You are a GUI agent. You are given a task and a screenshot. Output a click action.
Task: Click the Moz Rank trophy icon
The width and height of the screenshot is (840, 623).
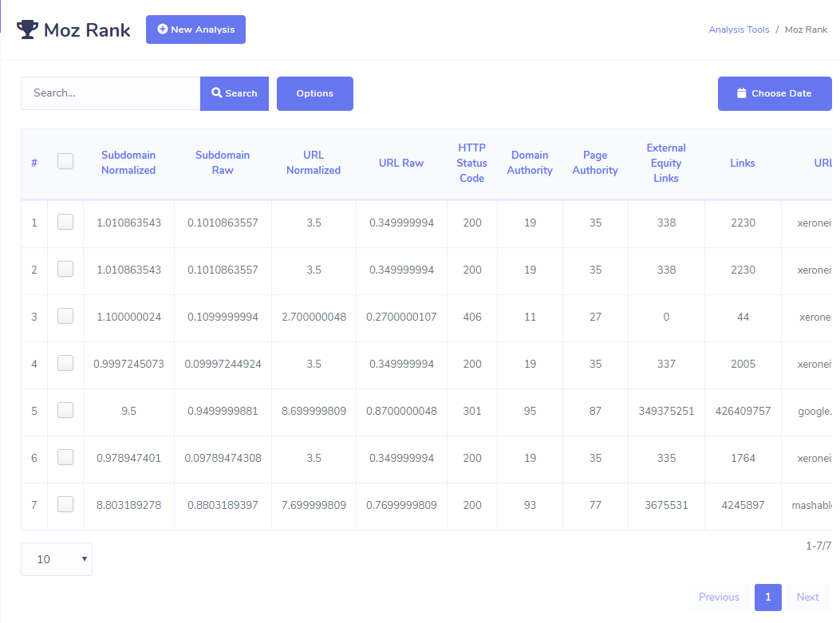(27, 30)
